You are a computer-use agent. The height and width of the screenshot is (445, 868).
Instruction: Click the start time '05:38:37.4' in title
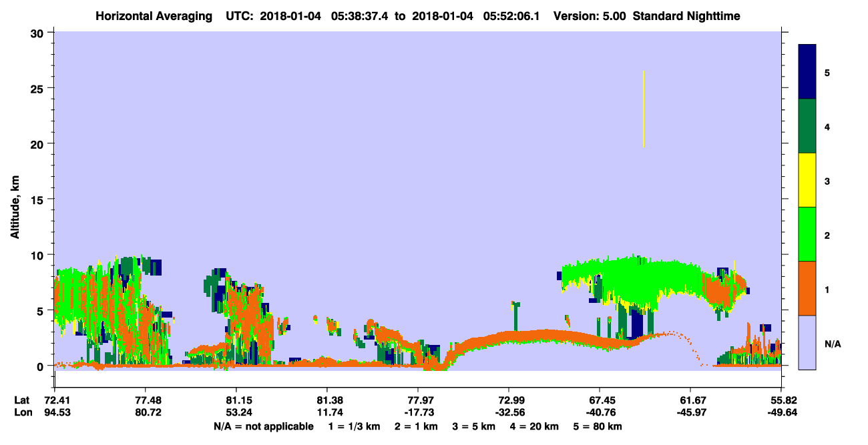click(x=360, y=16)
